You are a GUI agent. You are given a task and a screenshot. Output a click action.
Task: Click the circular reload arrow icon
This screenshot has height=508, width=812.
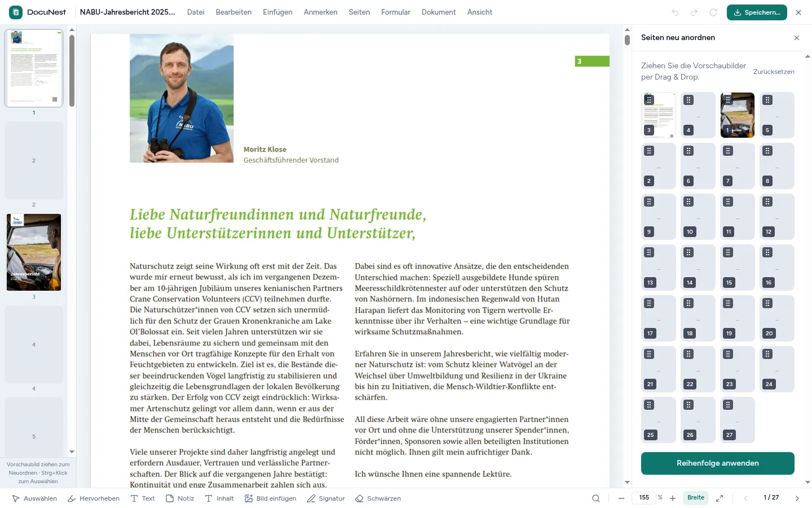pyautogui.click(x=713, y=12)
